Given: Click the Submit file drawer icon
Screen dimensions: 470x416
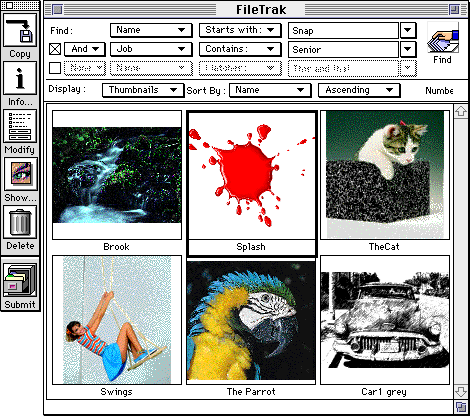Looking at the screenshot, I should (20, 279).
